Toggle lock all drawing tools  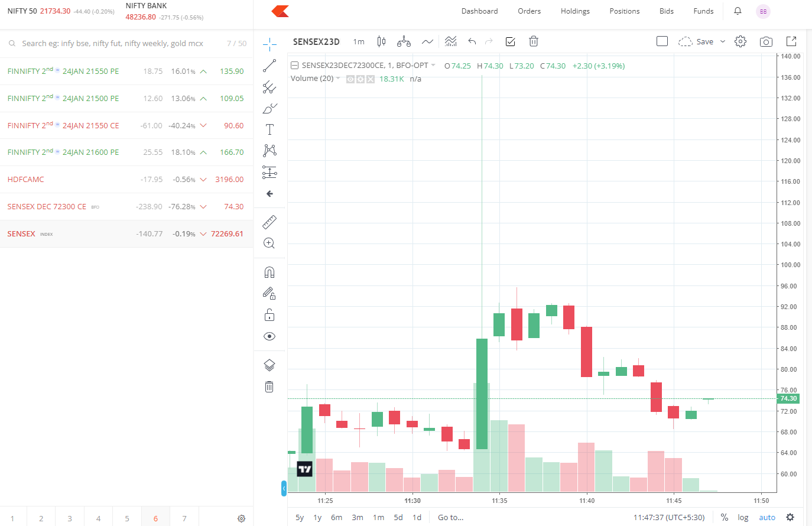269,315
